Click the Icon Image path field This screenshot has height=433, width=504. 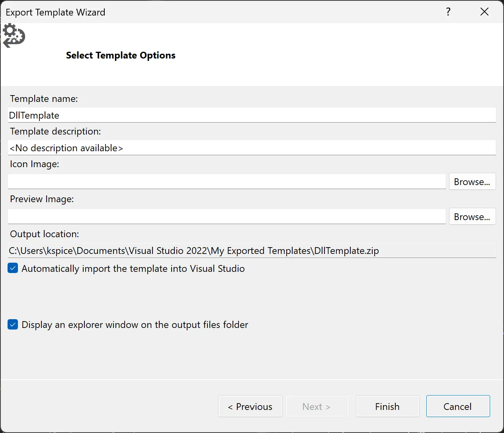point(227,181)
